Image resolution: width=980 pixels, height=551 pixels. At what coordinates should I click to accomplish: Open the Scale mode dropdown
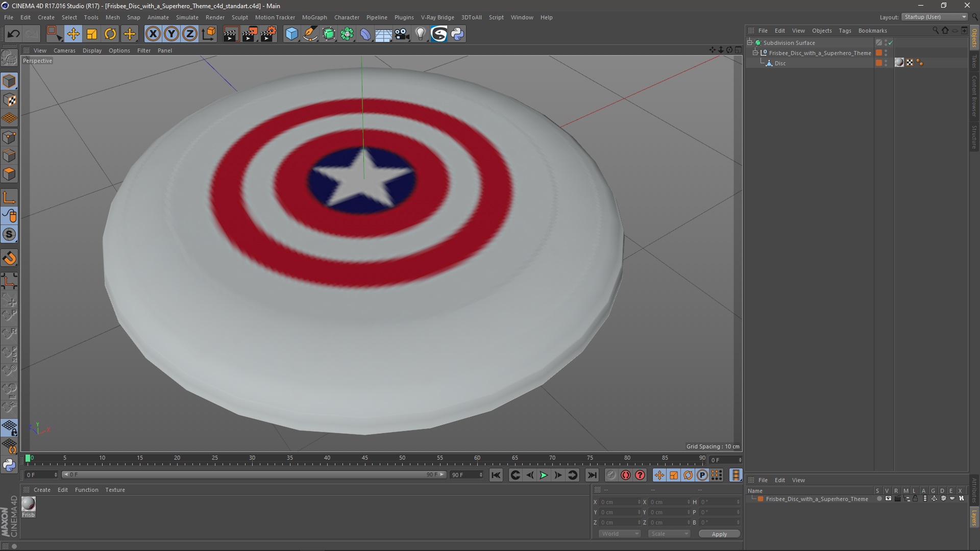(669, 534)
